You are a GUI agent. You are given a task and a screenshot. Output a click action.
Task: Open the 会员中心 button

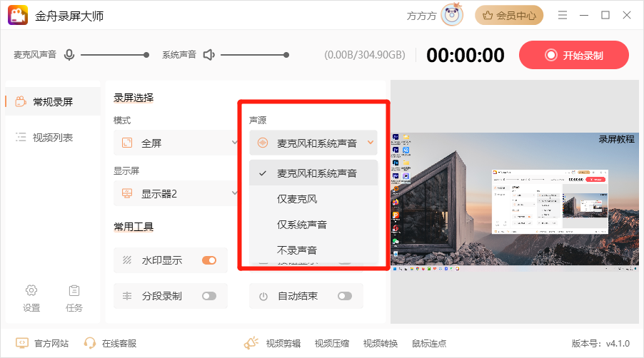509,15
